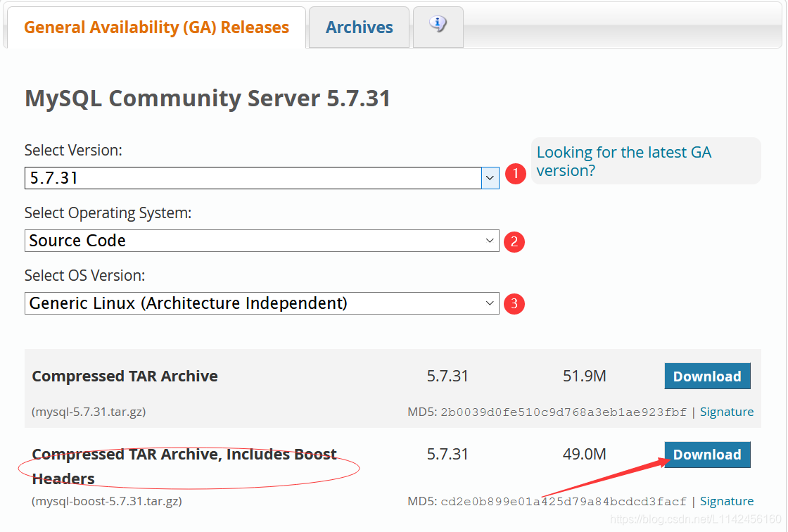Click the filename (mysql-5.7.31.tar.gz)
This screenshot has height=532, width=788.
89,412
